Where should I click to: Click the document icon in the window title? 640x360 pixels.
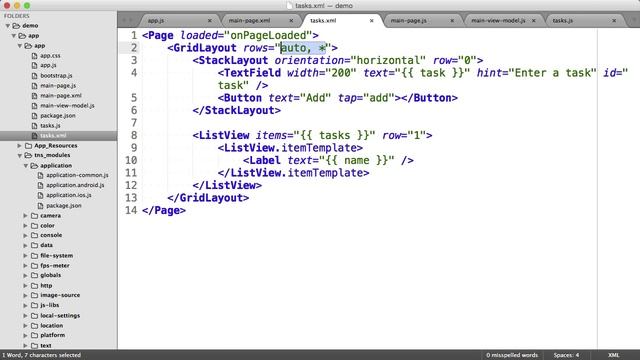289,6
